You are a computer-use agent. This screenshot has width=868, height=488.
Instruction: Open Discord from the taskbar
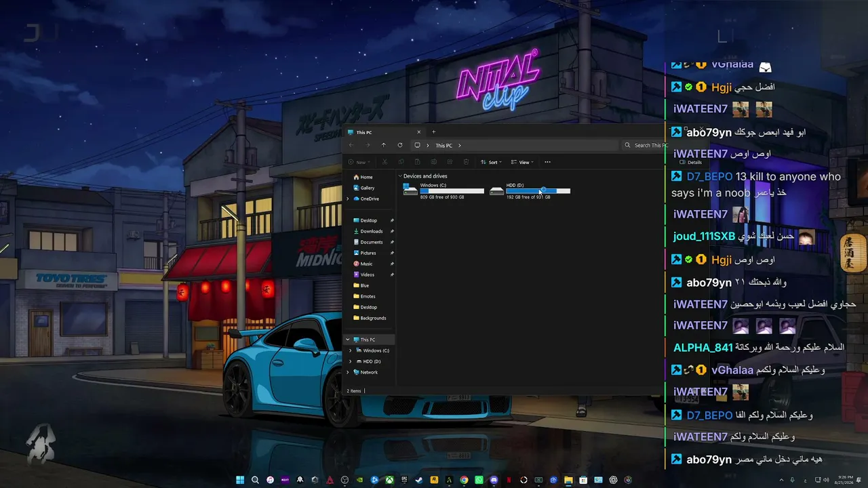[x=494, y=480]
